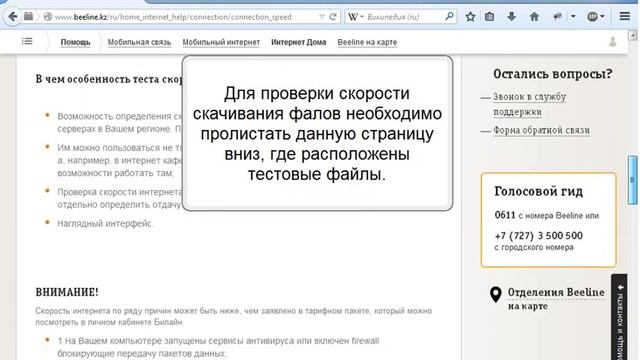
Task: Open the Помощь breadcrumb link
Action: coord(76,42)
